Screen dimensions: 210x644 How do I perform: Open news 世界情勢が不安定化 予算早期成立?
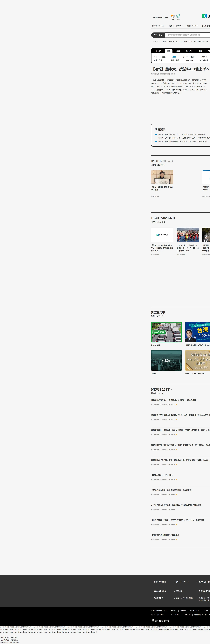[173, 400]
